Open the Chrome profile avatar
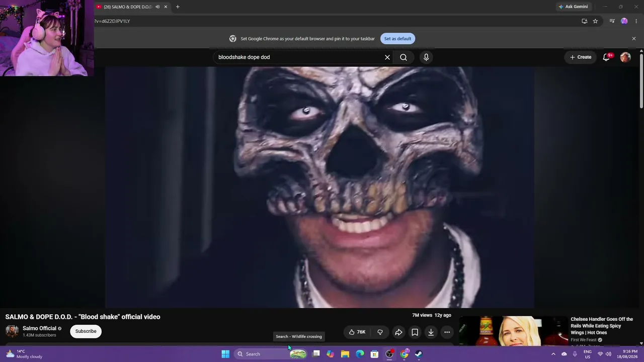The width and height of the screenshot is (644, 362). point(624,21)
